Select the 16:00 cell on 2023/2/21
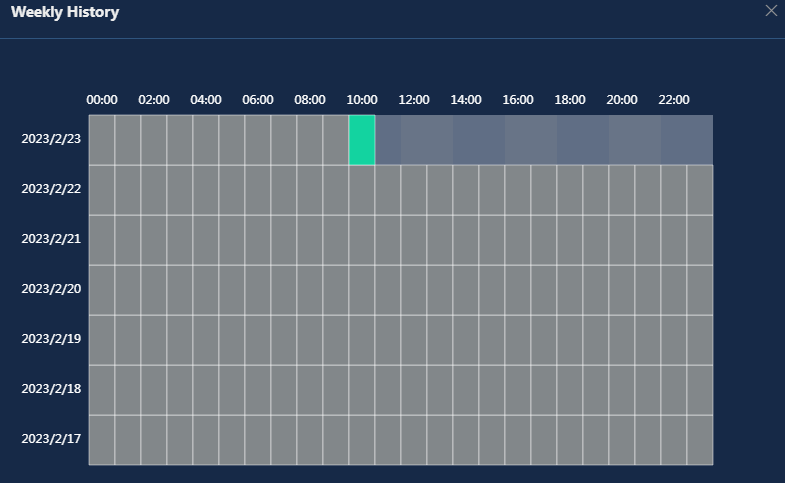This screenshot has width=785, height=483. pyautogui.click(x=518, y=240)
